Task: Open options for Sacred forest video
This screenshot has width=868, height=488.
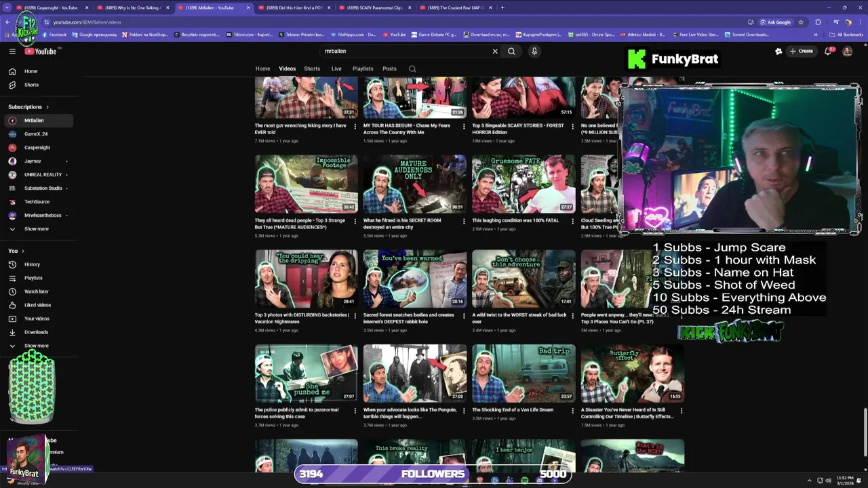Action: tap(464, 316)
